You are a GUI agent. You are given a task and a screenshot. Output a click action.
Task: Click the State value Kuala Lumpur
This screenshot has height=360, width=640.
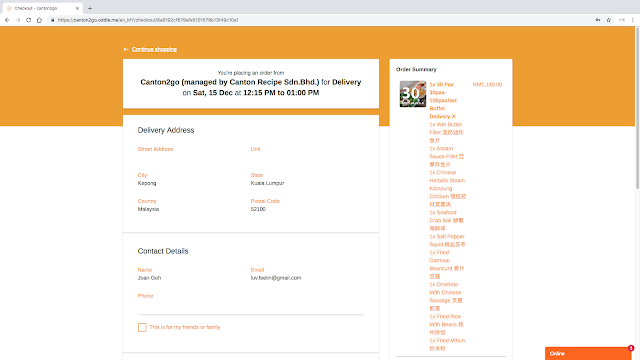coord(267,183)
